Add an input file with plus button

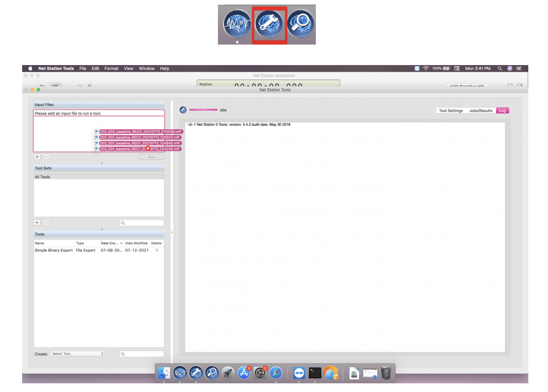(37, 157)
